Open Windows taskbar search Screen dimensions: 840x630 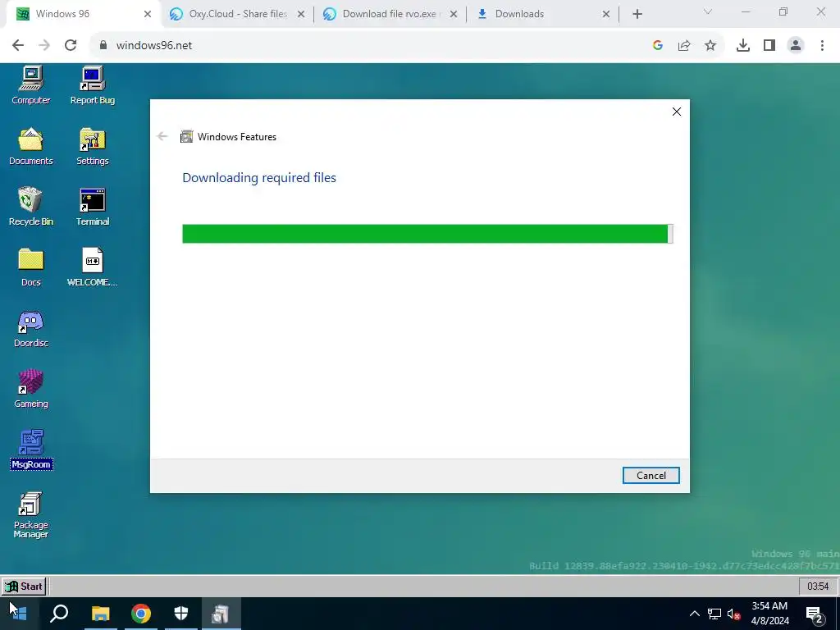tap(59, 614)
